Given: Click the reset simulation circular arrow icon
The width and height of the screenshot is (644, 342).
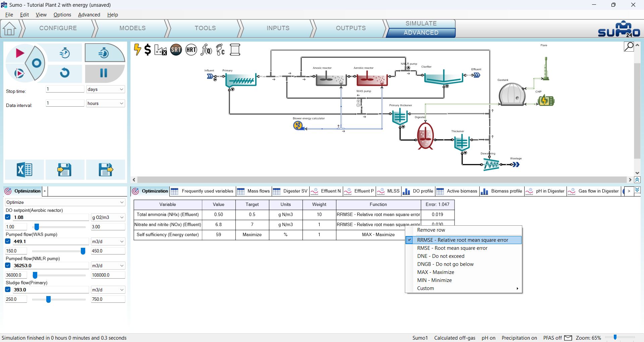Looking at the screenshot, I should [x=65, y=73].
